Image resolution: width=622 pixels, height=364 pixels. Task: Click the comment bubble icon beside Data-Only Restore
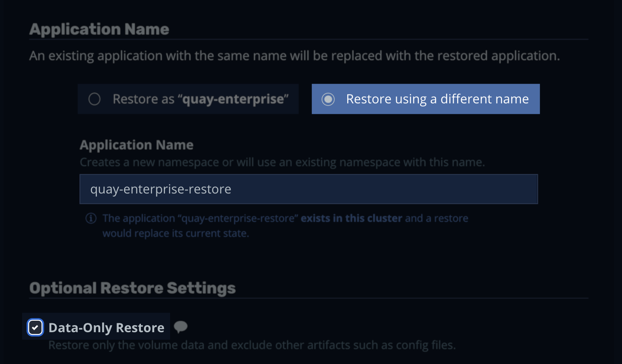pyautogui.click(x=180, y=327)
